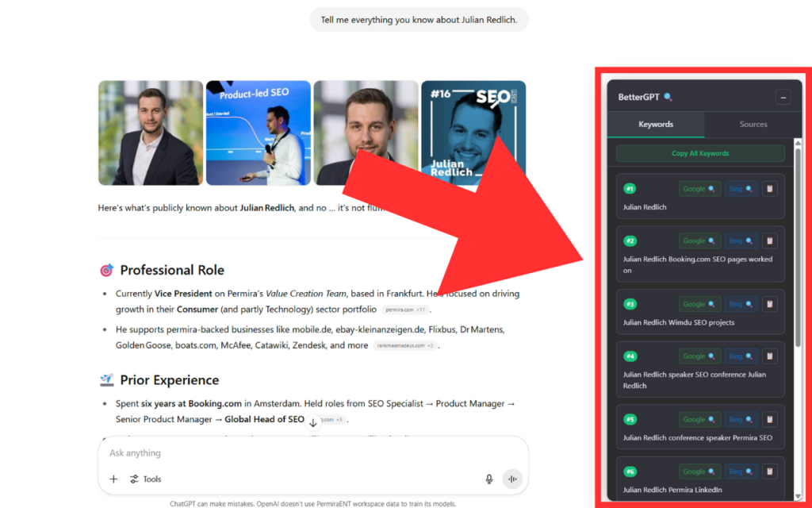Activate voice mode in the prompt box
The width and height of the screenshot is (812, 508).
coord(512,479)
